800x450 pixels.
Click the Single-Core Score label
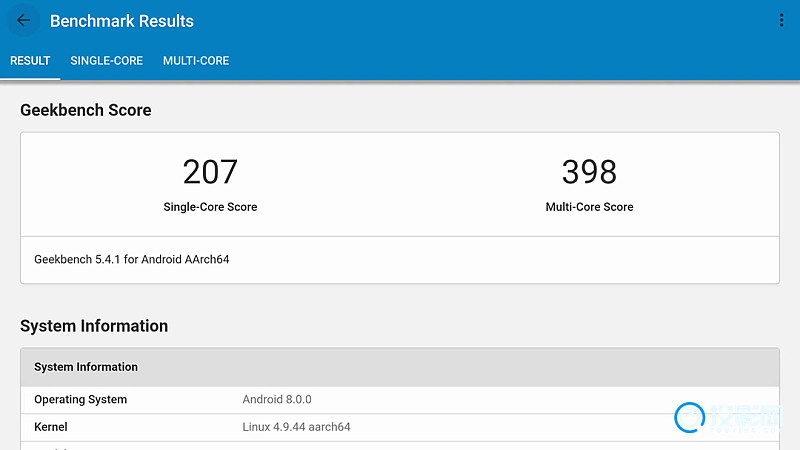[x=210, y=207]
